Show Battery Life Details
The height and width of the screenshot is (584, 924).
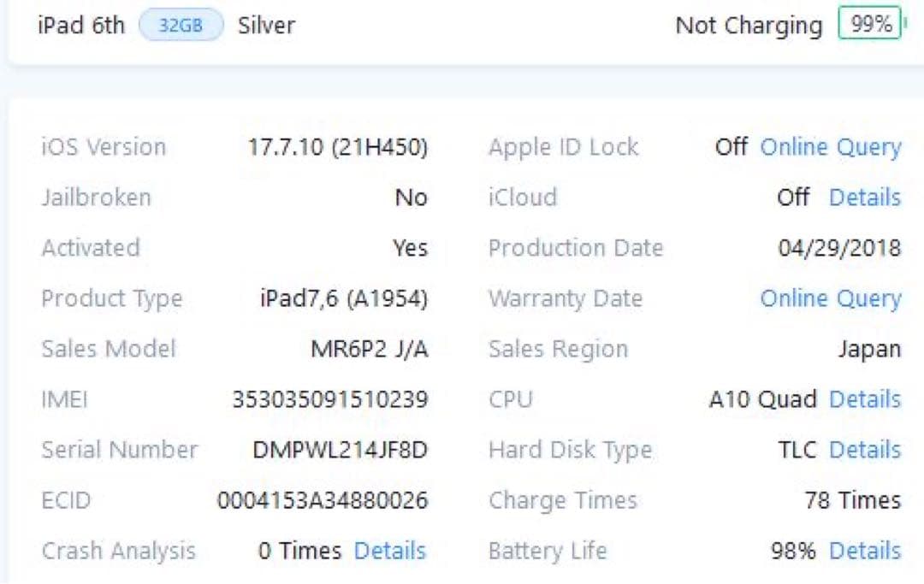[x=864, y=551]
